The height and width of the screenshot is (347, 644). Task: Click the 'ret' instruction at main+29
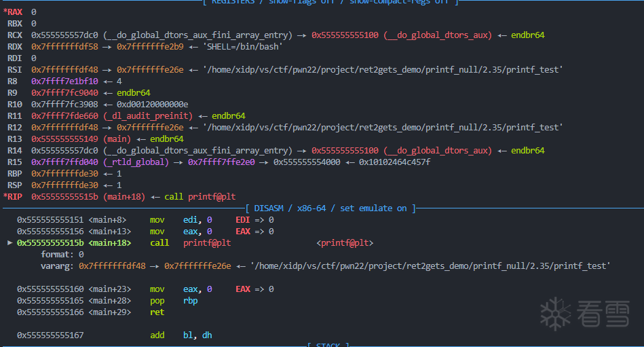pyautogui.click(x=157, y=312)
